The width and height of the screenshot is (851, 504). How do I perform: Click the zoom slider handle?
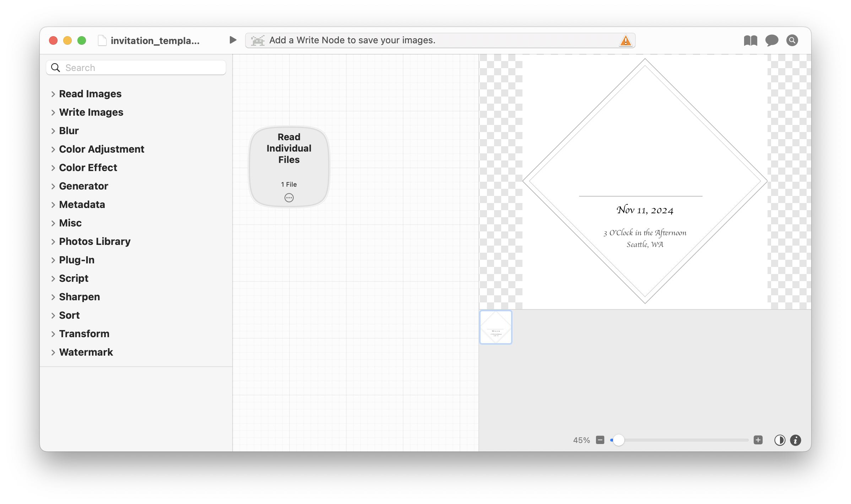pyautogui.click(x=618, y=440)
